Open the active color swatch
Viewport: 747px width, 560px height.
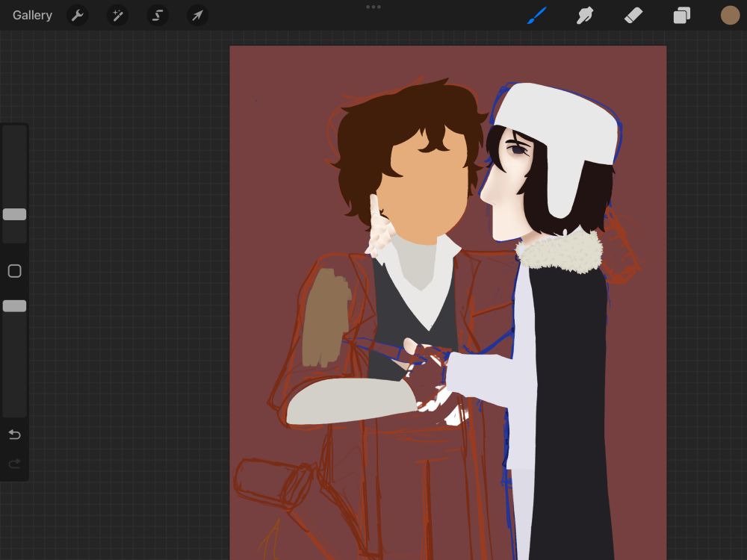[x=730, y=15]
